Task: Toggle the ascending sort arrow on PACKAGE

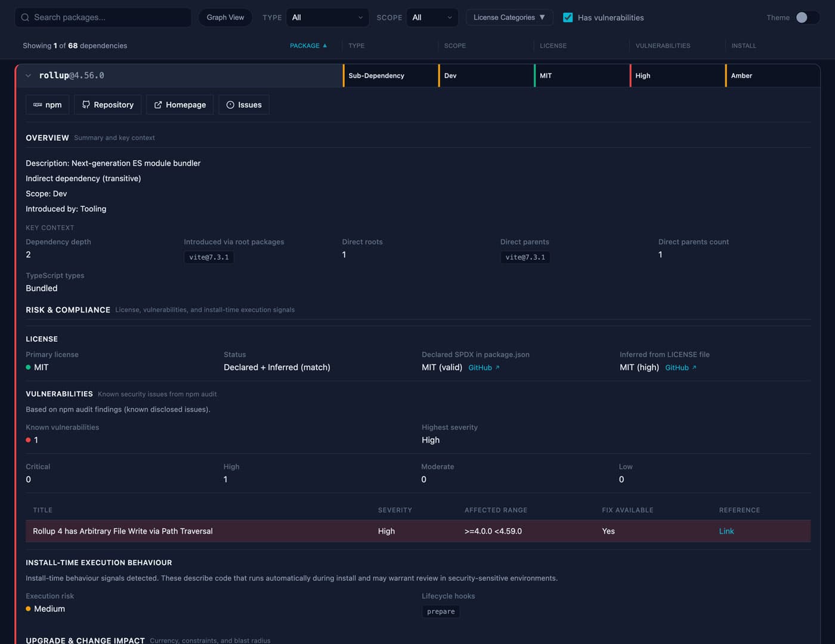Action: (324, 45)
